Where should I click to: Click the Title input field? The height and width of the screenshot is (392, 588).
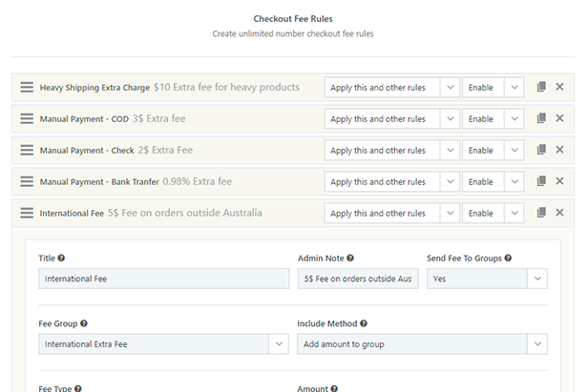163,279
